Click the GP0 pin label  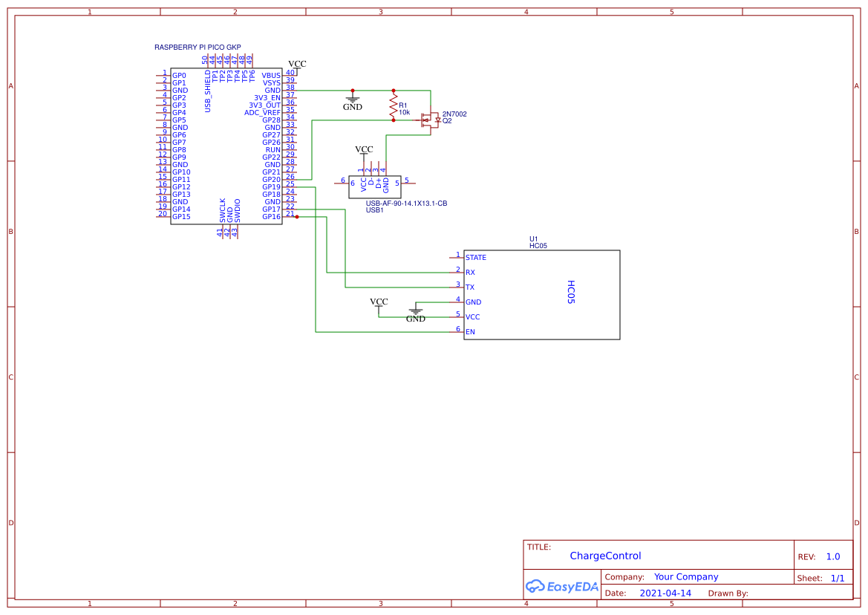179,75
